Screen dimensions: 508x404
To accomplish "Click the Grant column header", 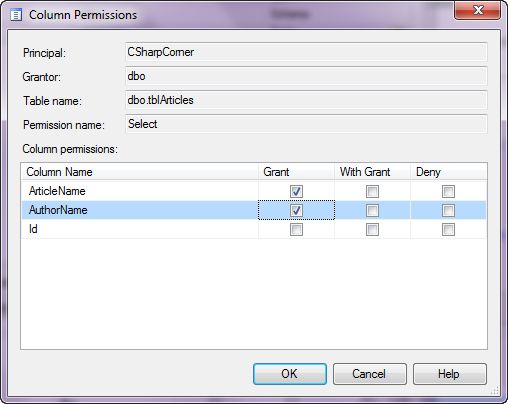I will pos(296,172).
